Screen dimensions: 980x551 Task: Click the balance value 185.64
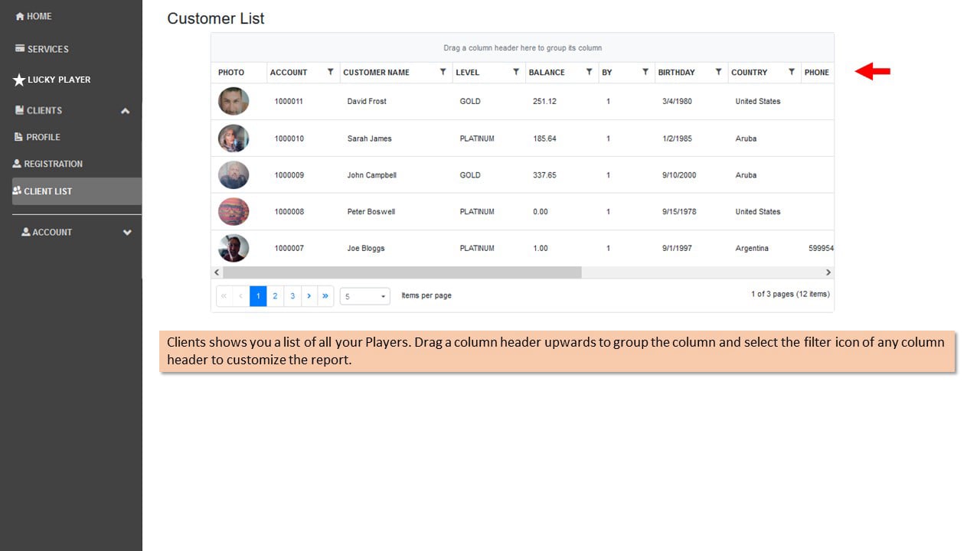tap(544, 139)
